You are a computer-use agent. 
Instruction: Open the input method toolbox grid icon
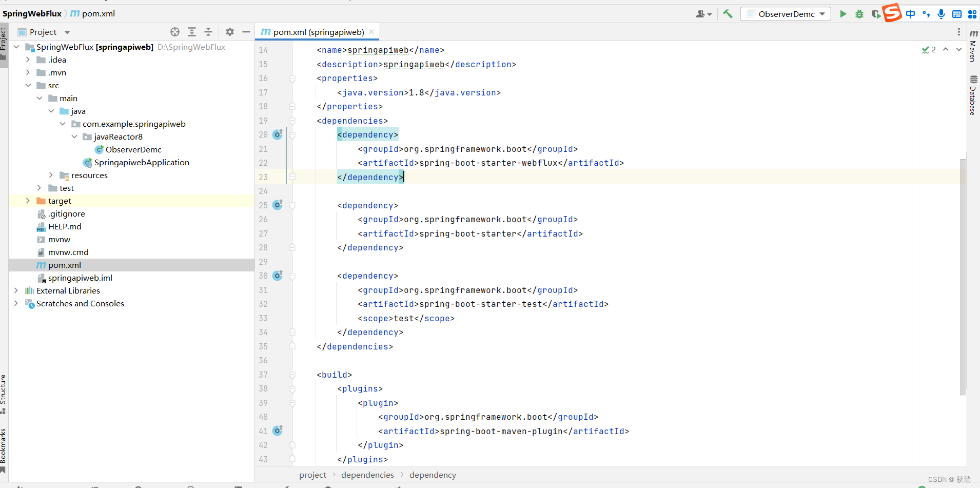pyautogui.click(x=972, y=14)
